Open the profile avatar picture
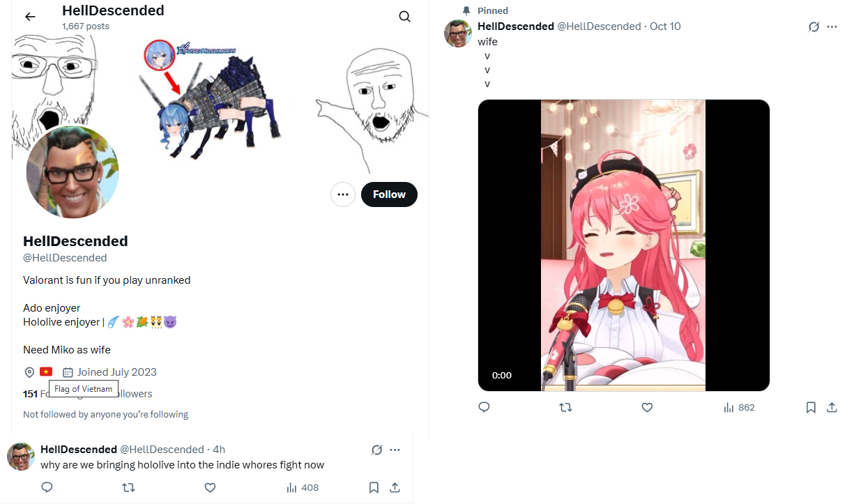Screen dimensions: 854x504 [x=73, y=173]
